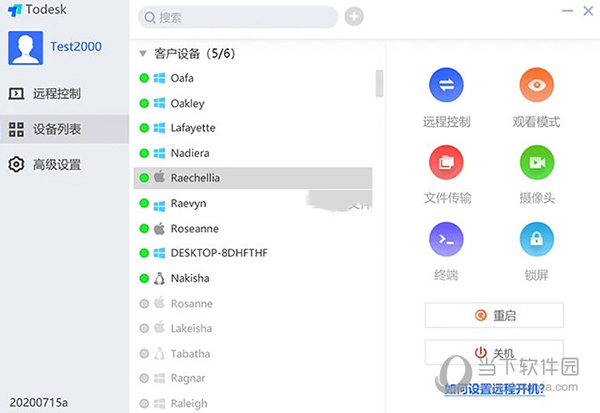
Task: Open the watch mode eye icon
Action: pos(536,85)
